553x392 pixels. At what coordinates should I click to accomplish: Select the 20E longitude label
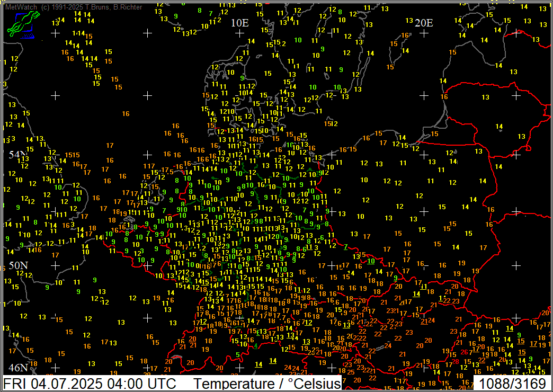(x=424, y=23)
